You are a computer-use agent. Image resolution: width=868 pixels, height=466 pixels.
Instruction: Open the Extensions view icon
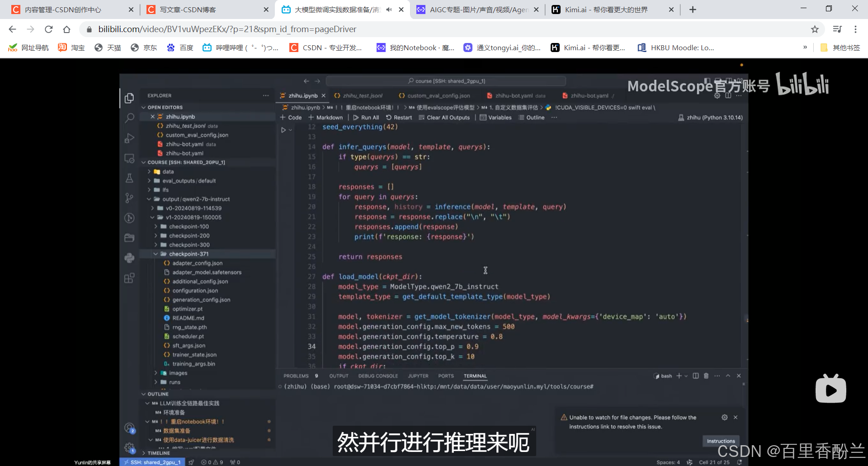coord(129,278)
